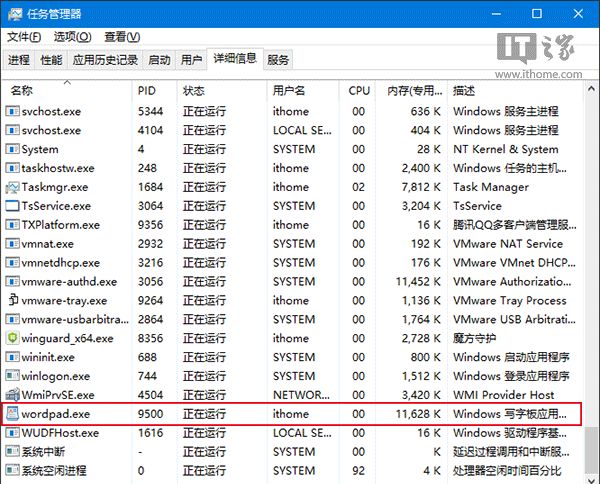Click the 'Task Manager' description cell
Image resolution: width=600 pixels, height=484 pixels.
(491, 187)
